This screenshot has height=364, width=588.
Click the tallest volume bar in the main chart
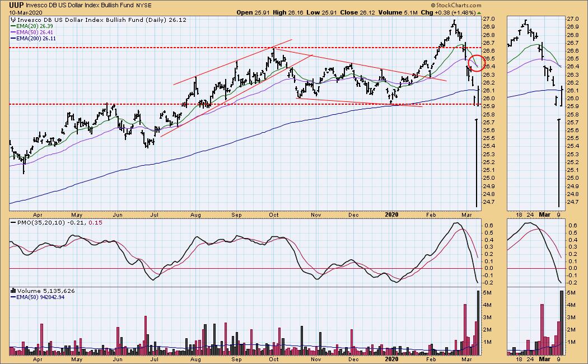[478, 323]
